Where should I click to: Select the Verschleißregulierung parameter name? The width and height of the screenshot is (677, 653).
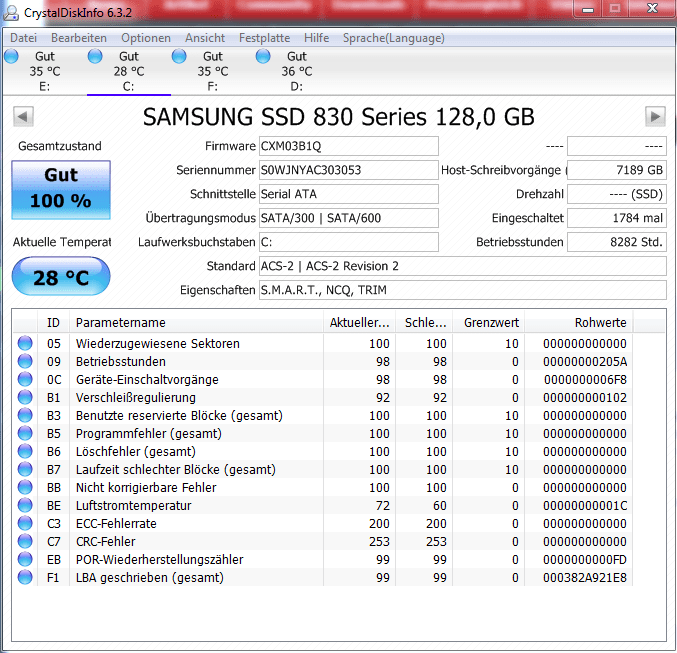(x=136, y=397)
